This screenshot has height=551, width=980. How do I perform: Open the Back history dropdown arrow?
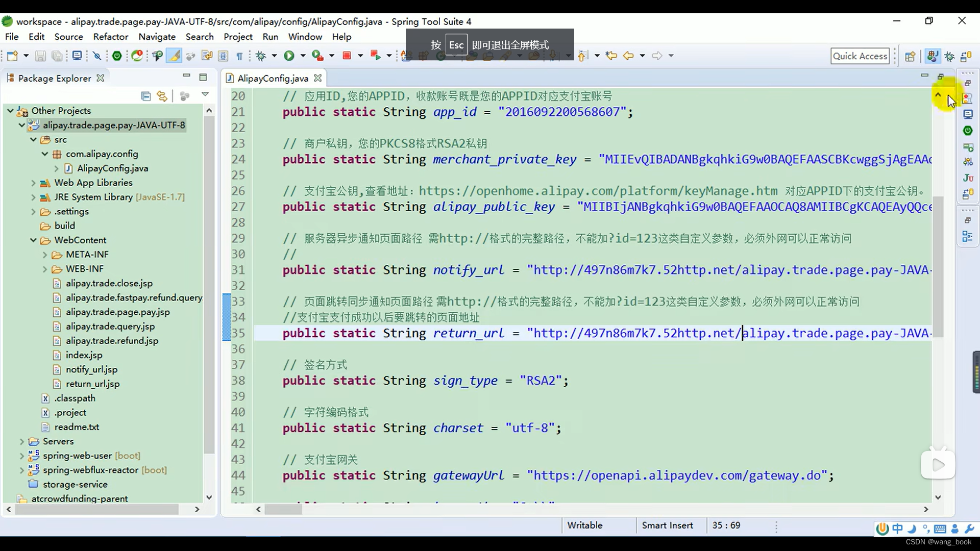642,56
